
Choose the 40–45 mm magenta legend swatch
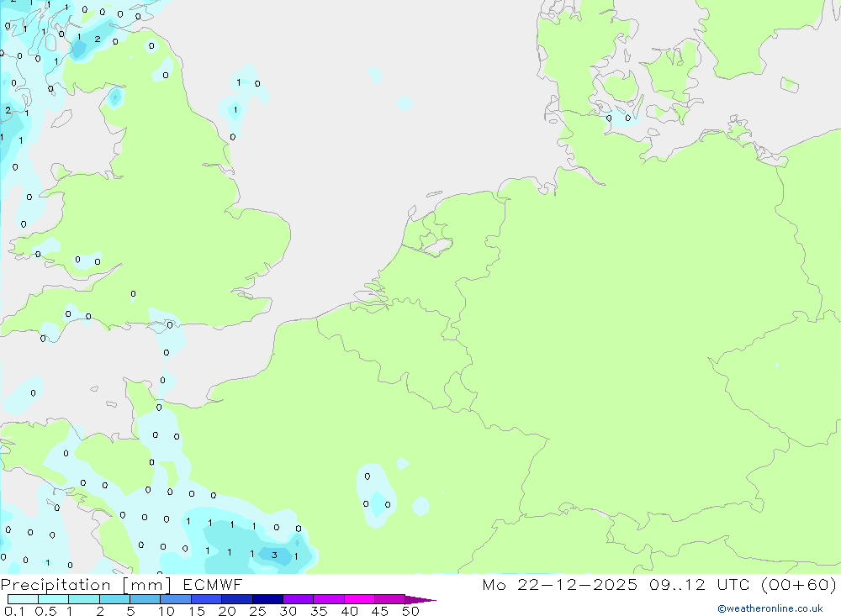(x=359, y=599)
